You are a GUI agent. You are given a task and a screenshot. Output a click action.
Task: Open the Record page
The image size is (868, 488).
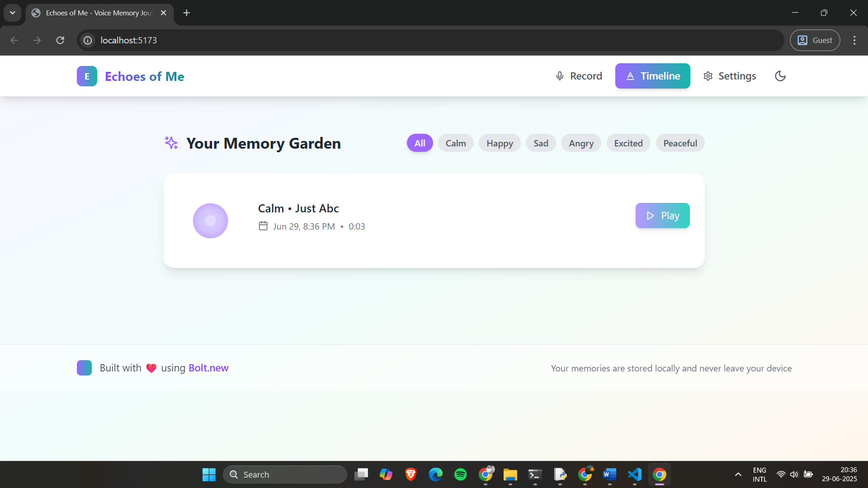tap(579, 76)
